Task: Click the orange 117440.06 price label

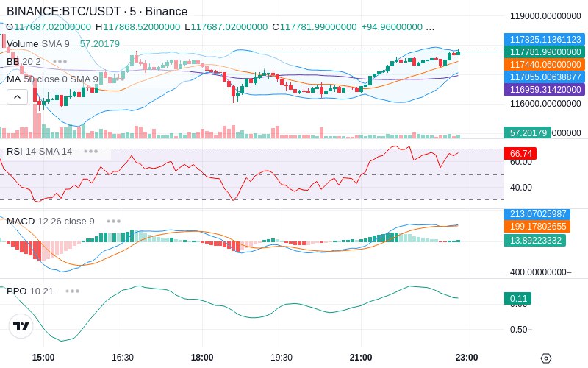Action: click(545, 65)
